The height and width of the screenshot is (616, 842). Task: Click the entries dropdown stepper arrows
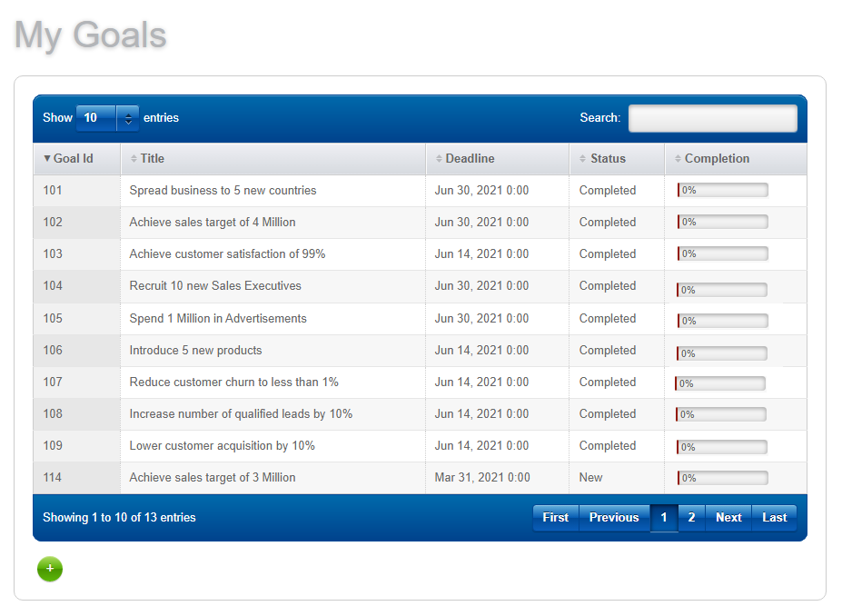click(128, 118)
